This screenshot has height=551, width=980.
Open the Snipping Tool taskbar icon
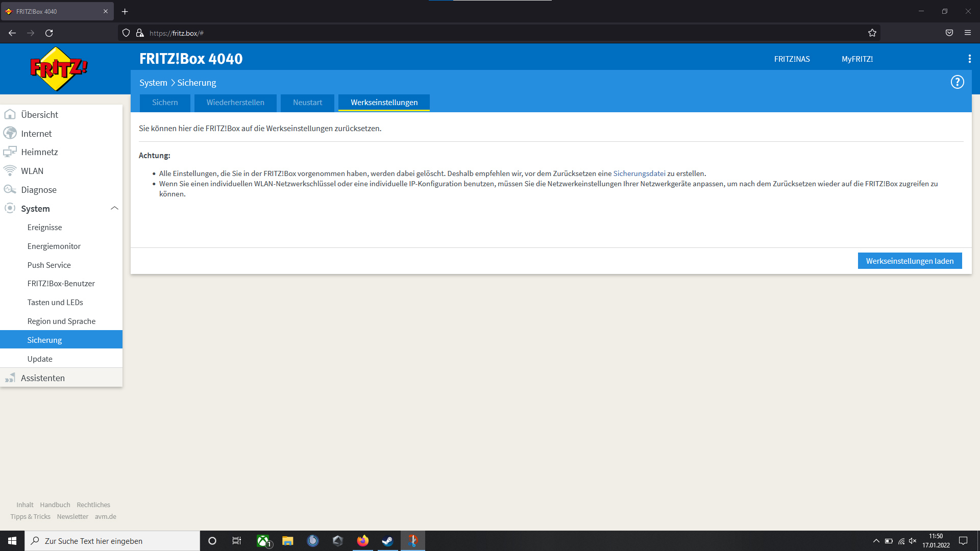tap(413, 541)
